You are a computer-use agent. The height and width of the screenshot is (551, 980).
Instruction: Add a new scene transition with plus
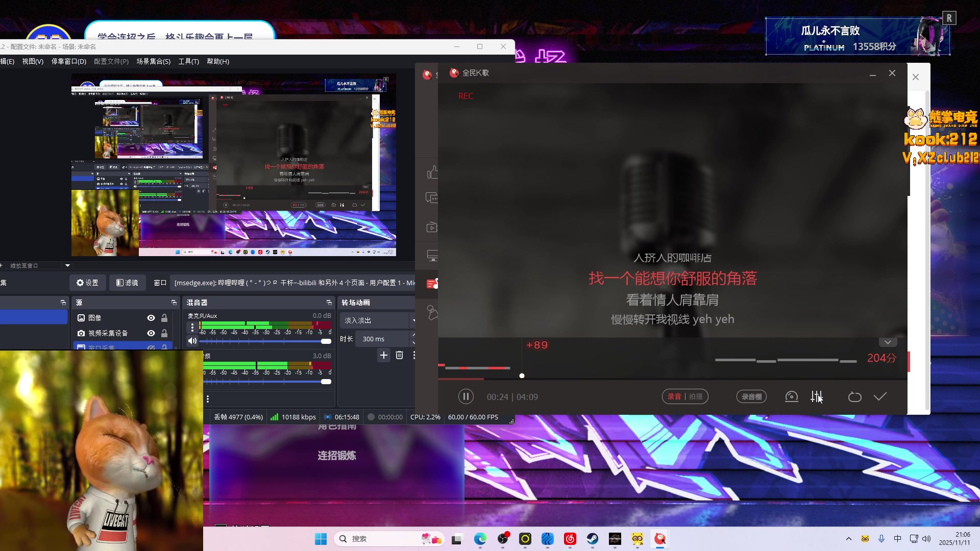click(x=384, y=355)
